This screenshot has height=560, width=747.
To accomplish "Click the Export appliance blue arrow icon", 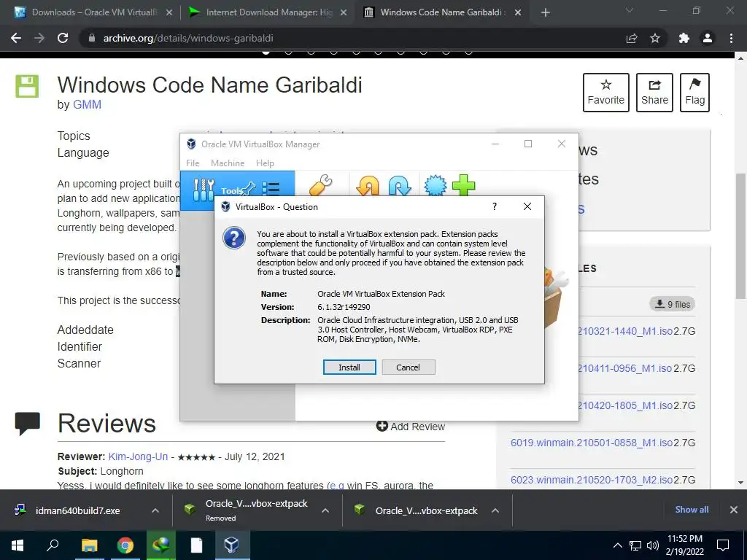I will pyautogui.click(x=399, y=186).
